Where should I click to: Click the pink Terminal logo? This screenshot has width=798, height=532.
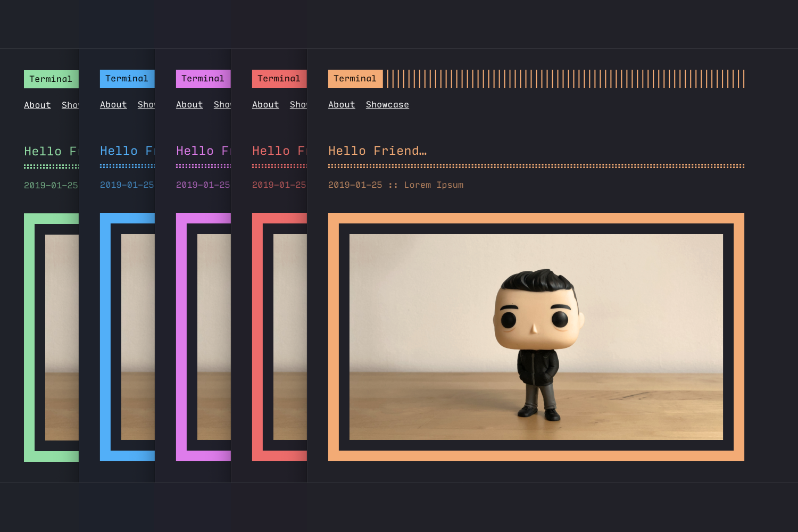203,79
